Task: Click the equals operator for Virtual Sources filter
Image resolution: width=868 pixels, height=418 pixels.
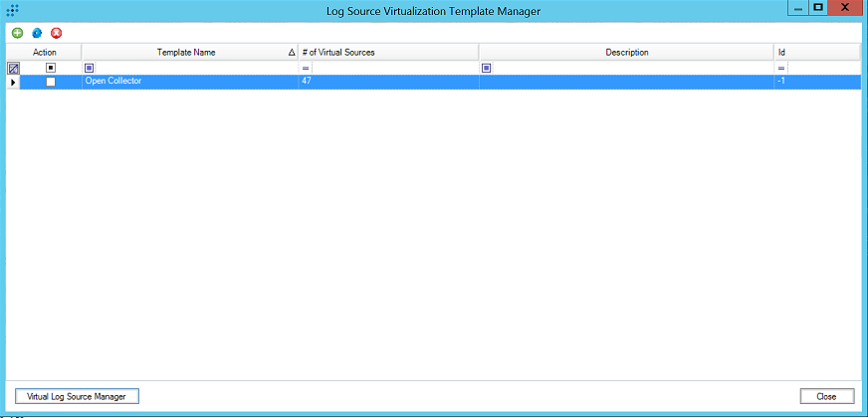Action: [x=306, y=68]
